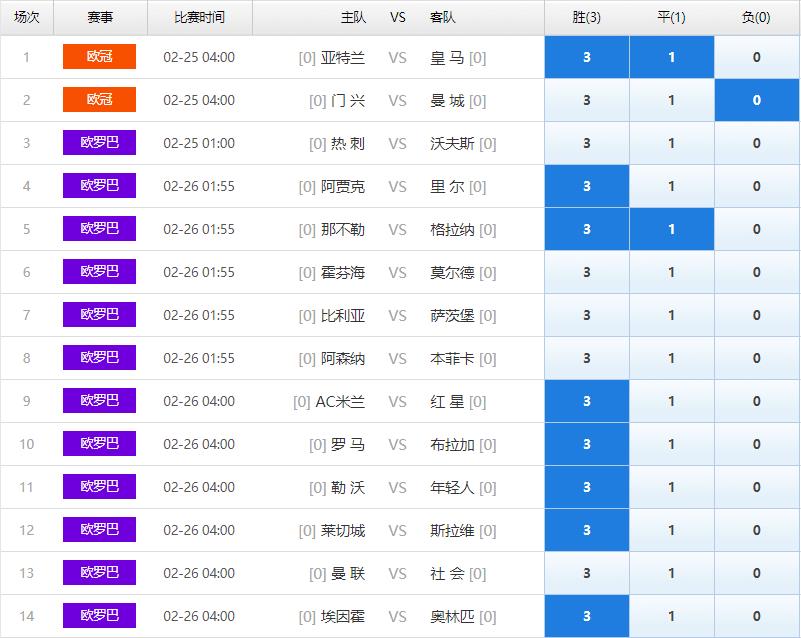Toggle win (3) for 阿贾克 vs 里尔
801x638 pixels.
pyautogui.click(x=587, y=186)
